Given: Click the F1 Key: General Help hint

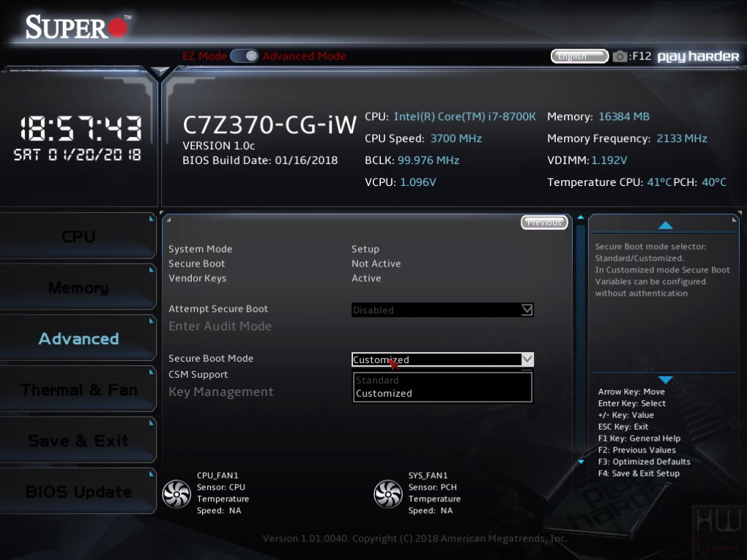Looking at the screenshot, I should pos(639,438).
